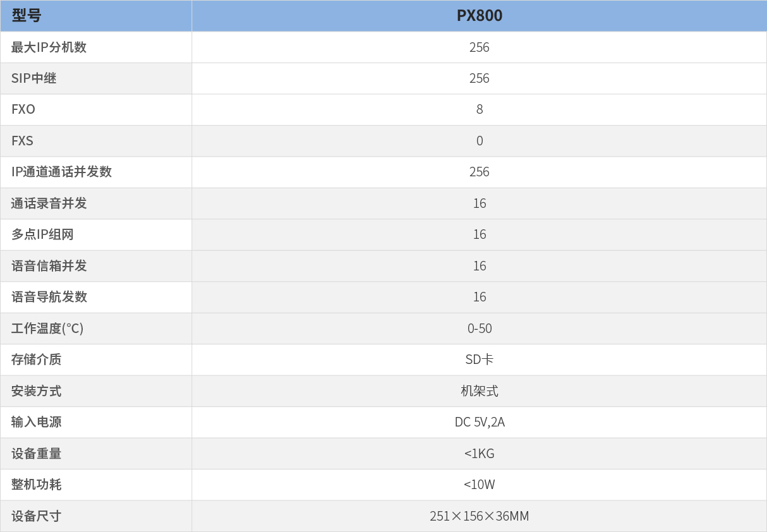The width and height of the screenshot is (767, 532).
Task: Click the IP通道通话并发数 label
Action: [61, 172]
